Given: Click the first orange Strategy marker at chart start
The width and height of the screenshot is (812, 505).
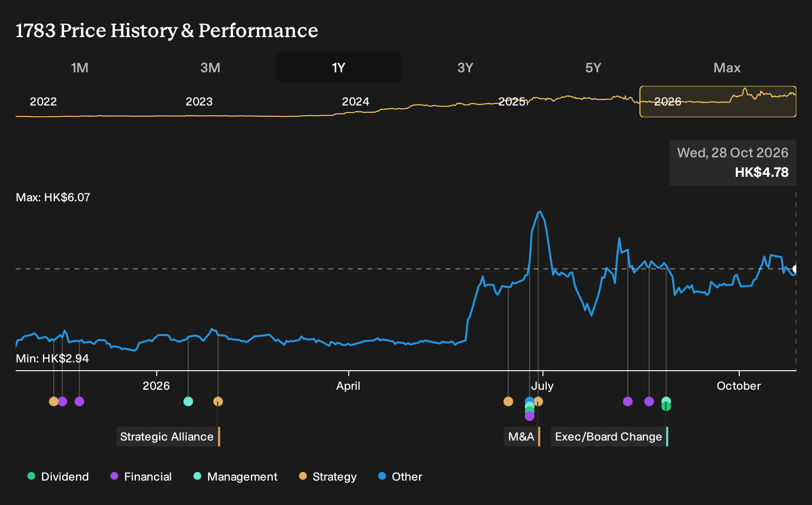Looking at the screenshot, I should pos(53,401).
